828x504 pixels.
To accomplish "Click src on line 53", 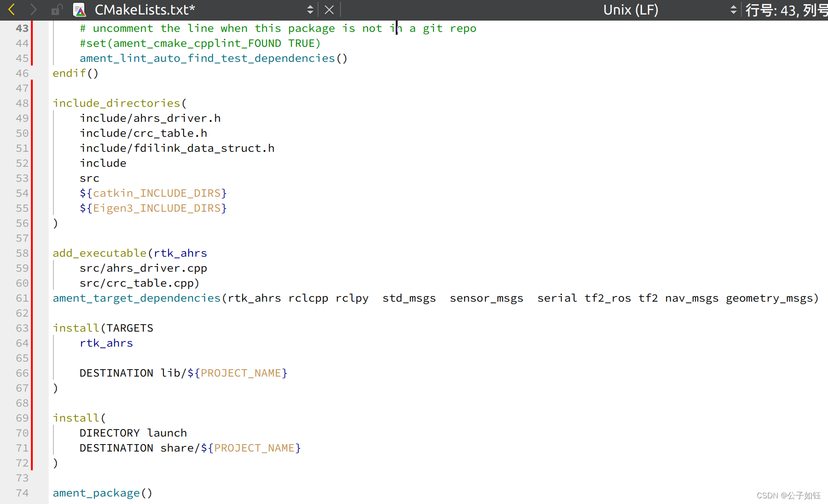I will 89,178.
